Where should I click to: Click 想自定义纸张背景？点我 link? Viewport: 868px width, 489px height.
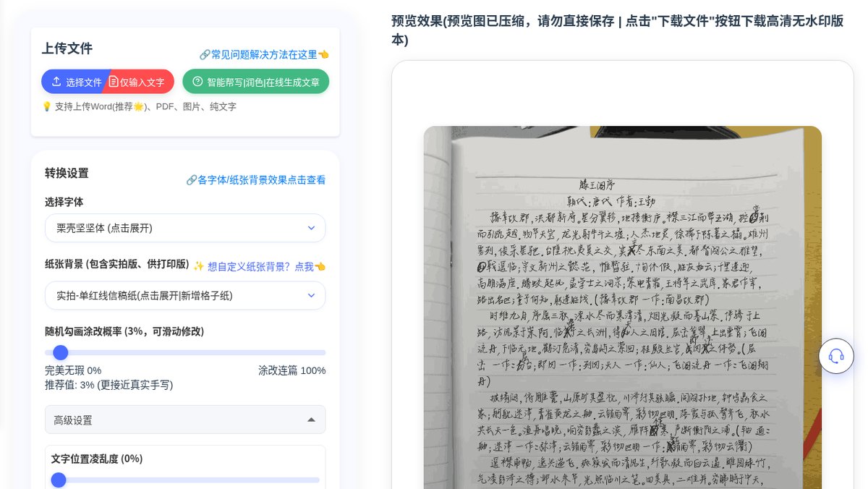click(260, 266)
